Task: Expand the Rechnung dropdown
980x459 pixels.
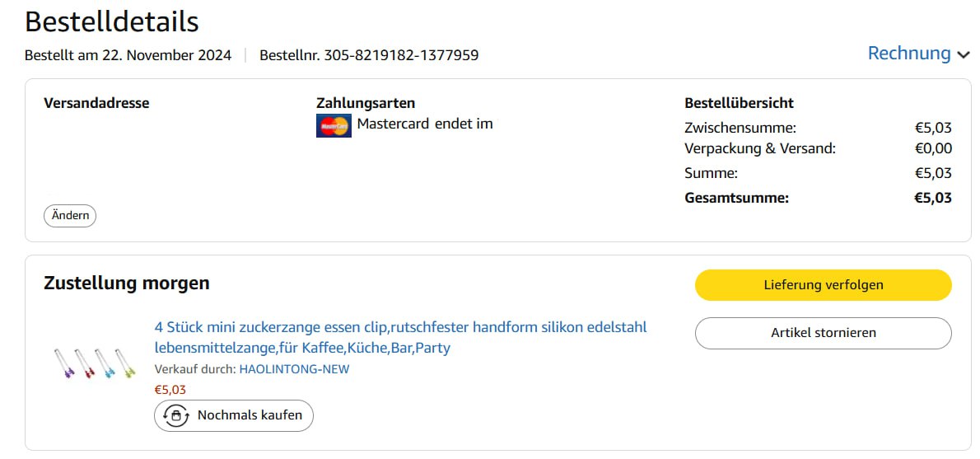Action: [x=909, y=54]
